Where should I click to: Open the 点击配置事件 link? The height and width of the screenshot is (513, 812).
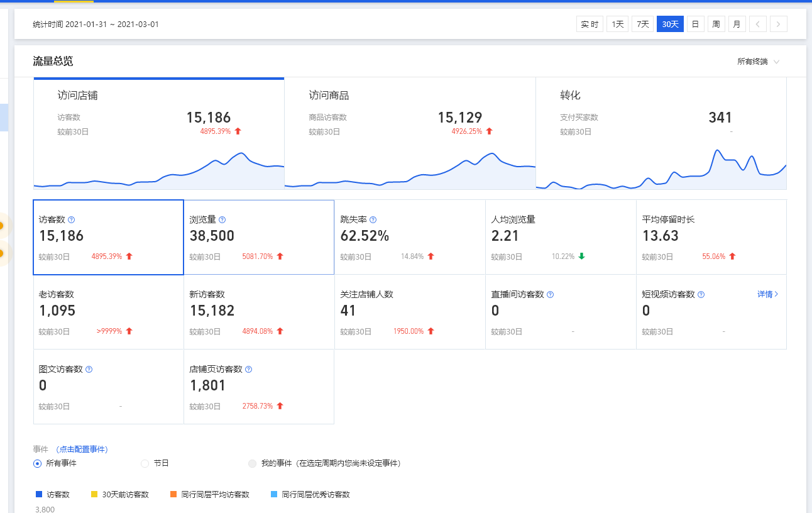tap(82, 450)
